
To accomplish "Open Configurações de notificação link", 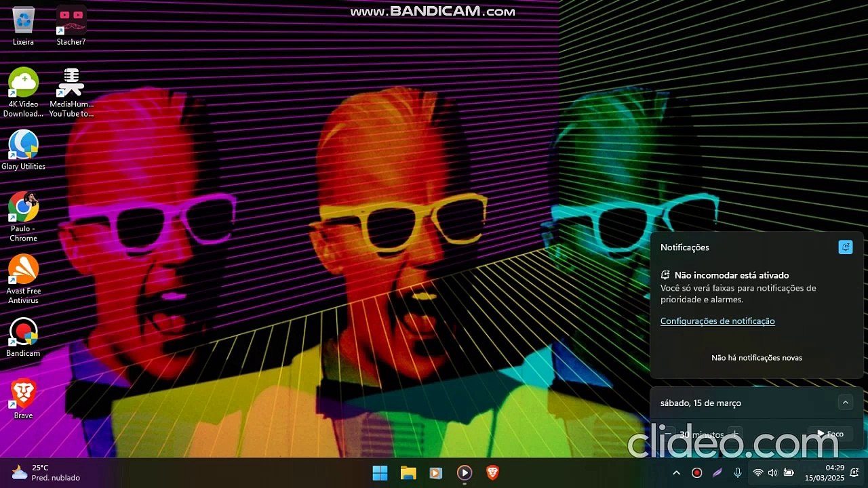I will click(717, 321).
